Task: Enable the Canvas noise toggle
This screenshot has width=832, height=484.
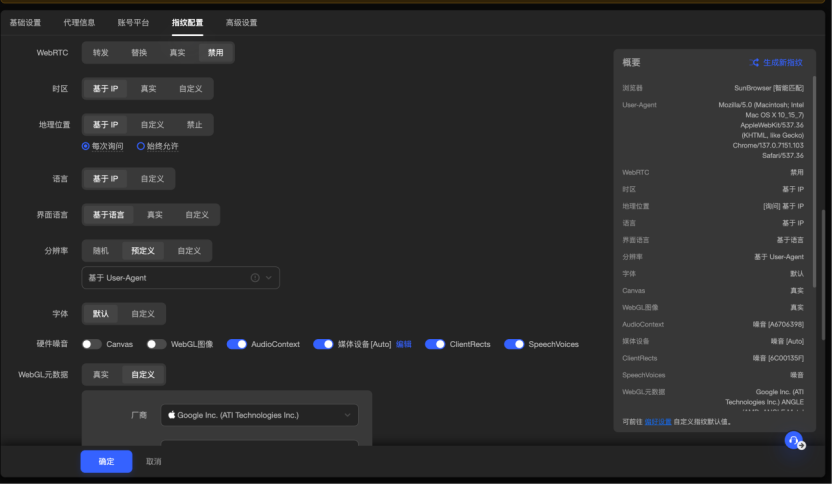Action: pos(92,344)
